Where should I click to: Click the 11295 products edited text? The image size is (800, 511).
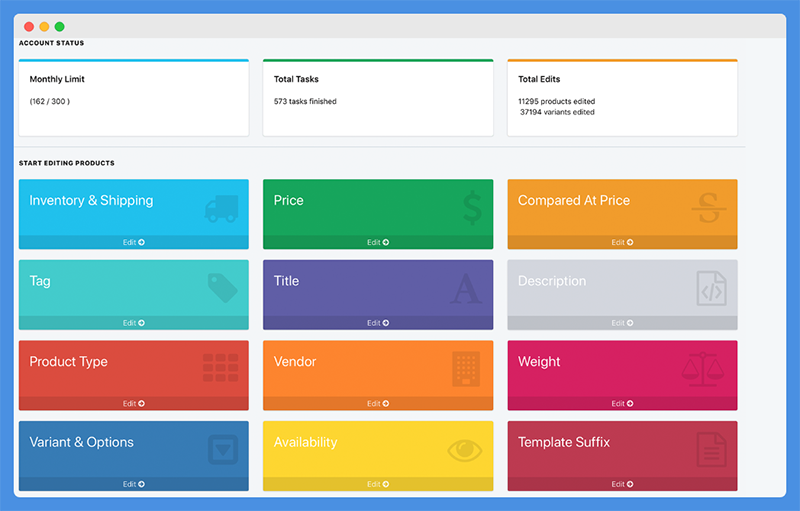[x=557, y=101]
